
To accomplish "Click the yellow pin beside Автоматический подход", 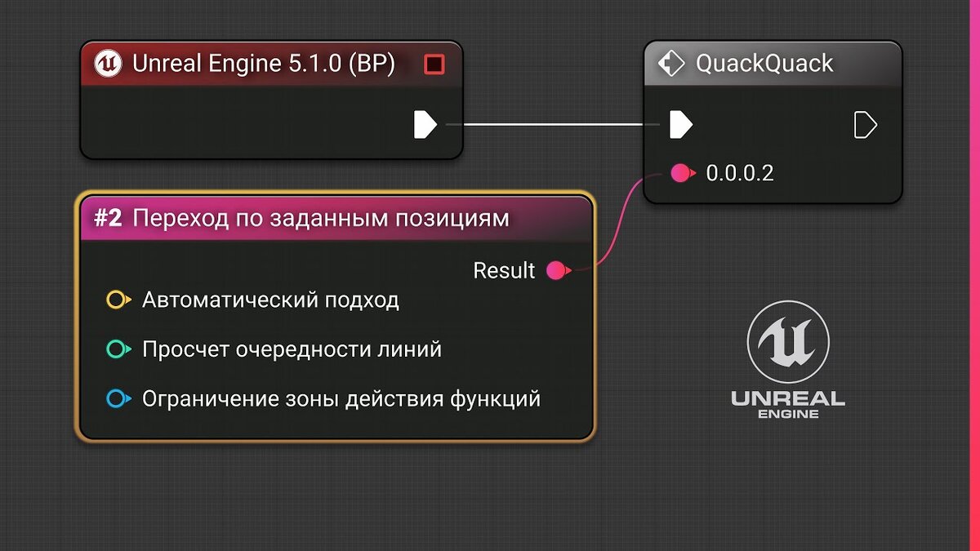I will 118,300.
